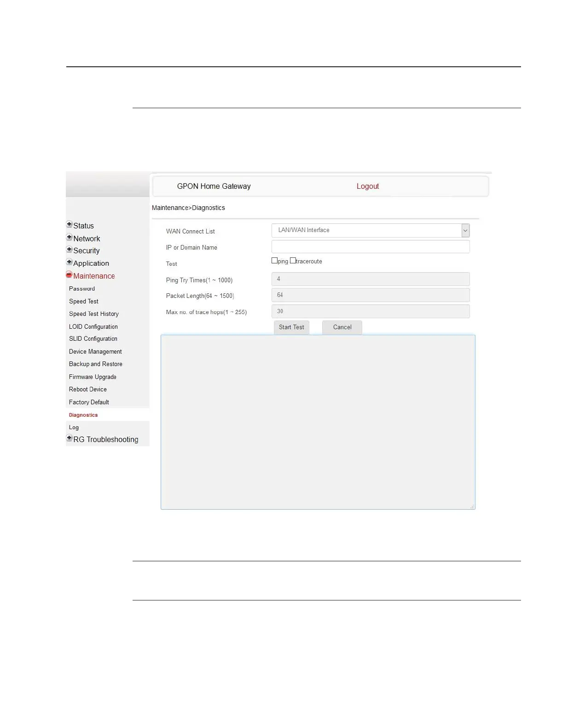
Task: Click the 'Max no. of trace hops' label
Action: click(x=206, y=312)
